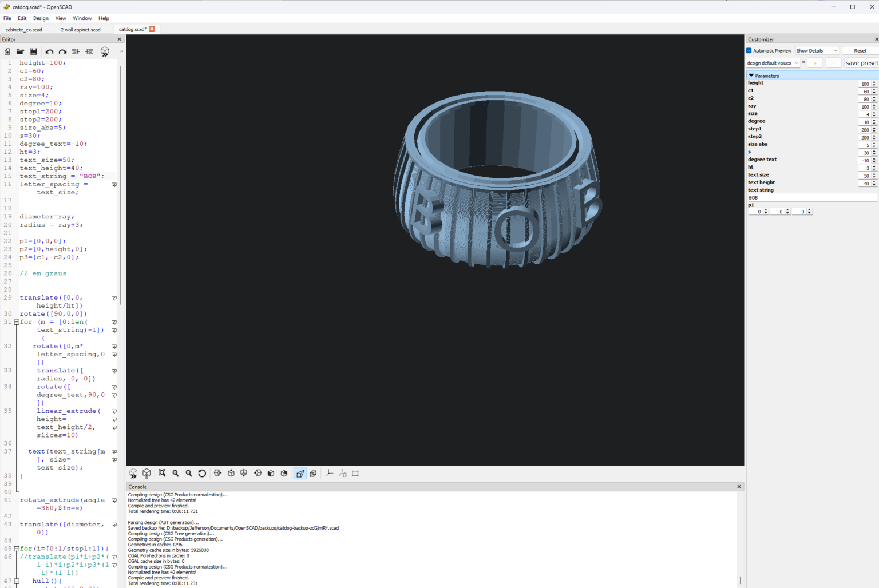879x588 pixels.
Task: Click the size aba parameter spinbox
Action: click(868, 145)
